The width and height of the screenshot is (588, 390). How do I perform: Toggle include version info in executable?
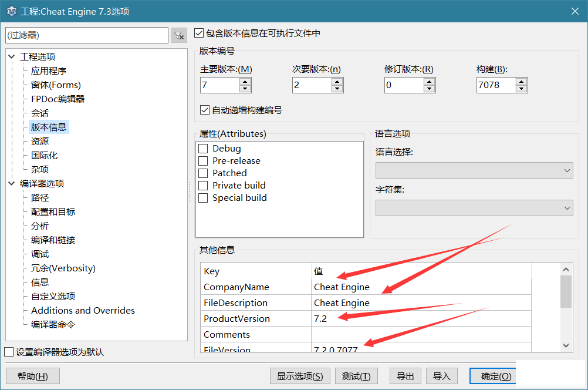pyautogui.click(x=199, y=33)
